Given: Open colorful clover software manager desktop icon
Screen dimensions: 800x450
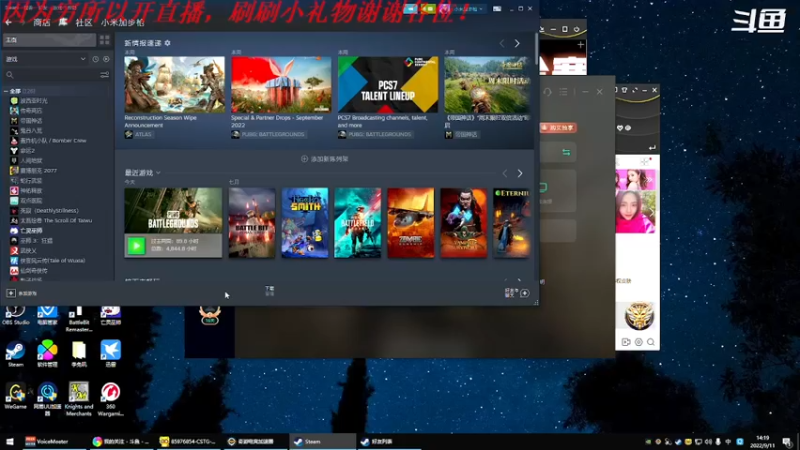Looking at the screenshot, I should point(47,354).
